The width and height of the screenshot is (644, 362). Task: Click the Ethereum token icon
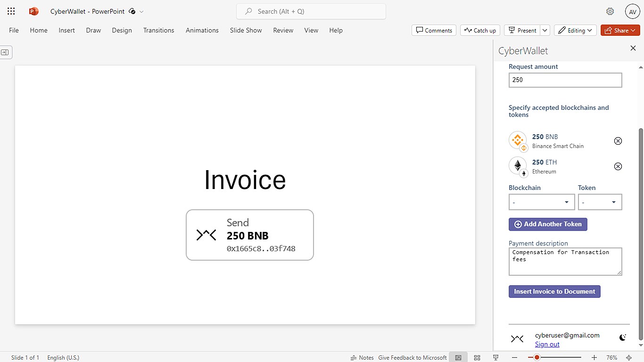coord(518,166)
